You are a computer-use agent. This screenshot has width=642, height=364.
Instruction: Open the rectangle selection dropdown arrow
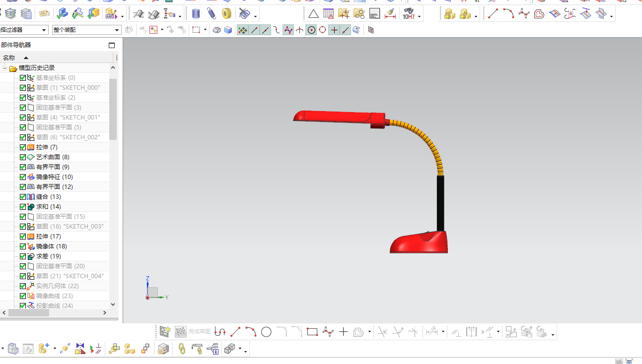click(x=205, y=30)
